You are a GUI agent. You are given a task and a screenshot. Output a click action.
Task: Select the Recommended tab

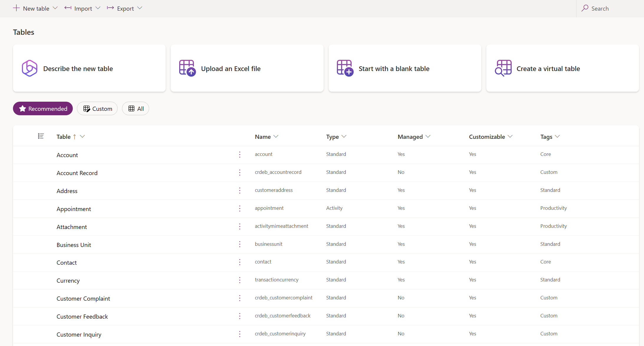[43, 109]
